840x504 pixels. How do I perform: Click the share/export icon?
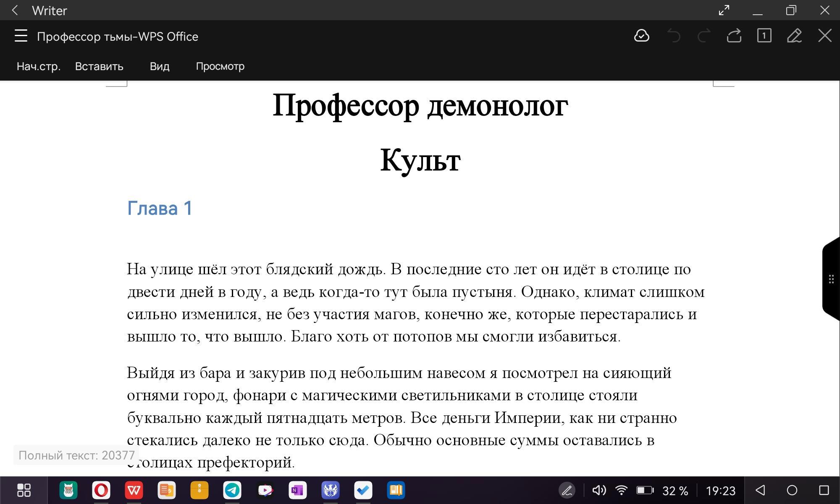click(x=734, y=36)
